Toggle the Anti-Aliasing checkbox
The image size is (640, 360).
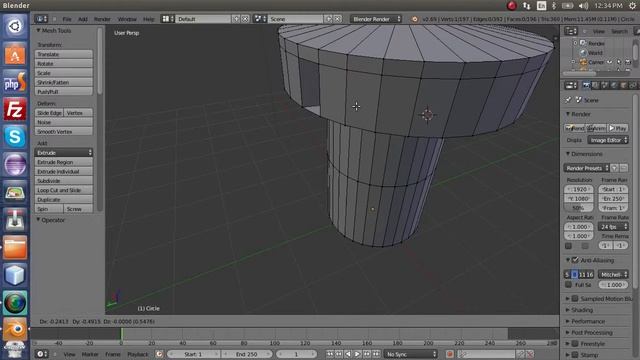[575, 260]
